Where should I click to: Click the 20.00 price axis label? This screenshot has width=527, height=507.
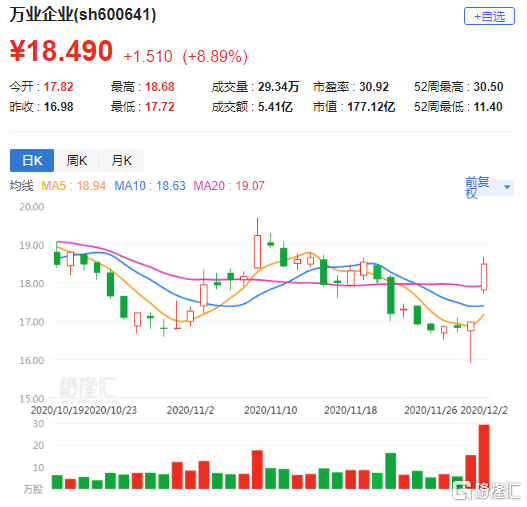[32, 207]
